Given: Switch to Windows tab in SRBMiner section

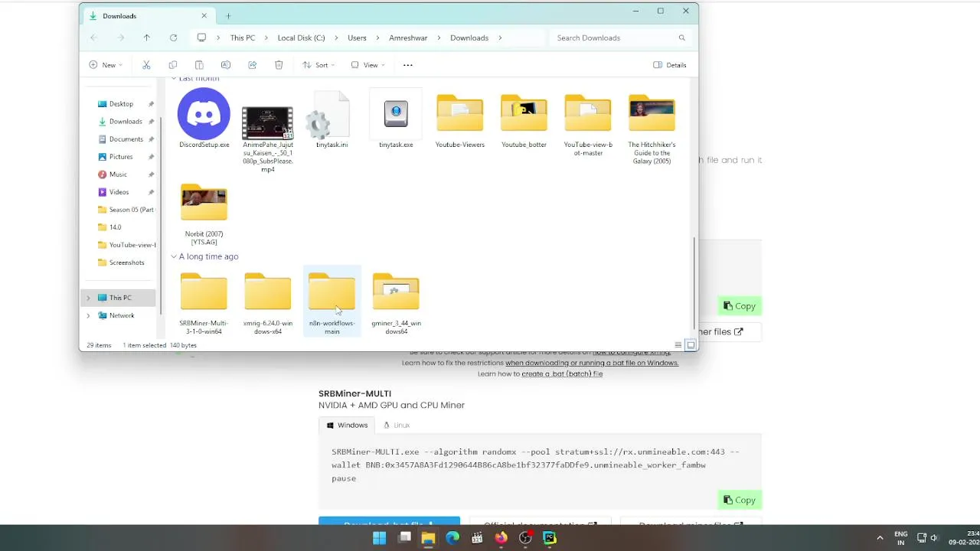Looking at the screenshot, I should tap(347, 425).
